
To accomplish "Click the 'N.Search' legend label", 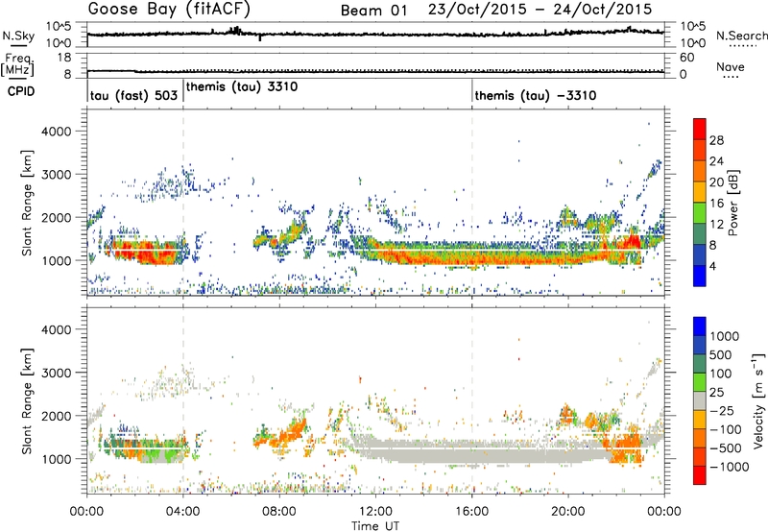I will (742, 36).
